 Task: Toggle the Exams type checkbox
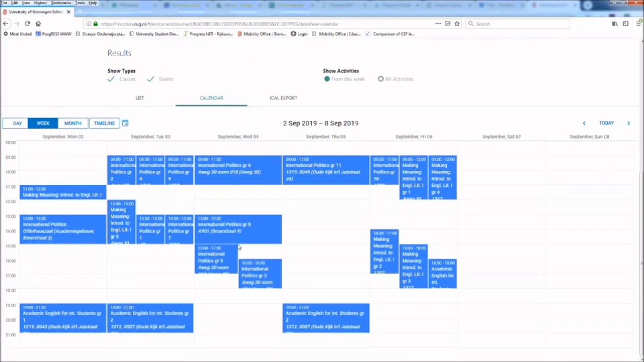[150, 79]
